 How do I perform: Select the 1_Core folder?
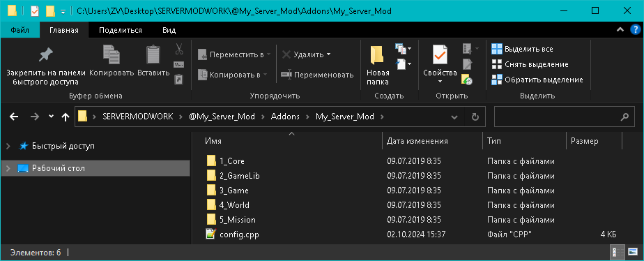pos(232,161)
